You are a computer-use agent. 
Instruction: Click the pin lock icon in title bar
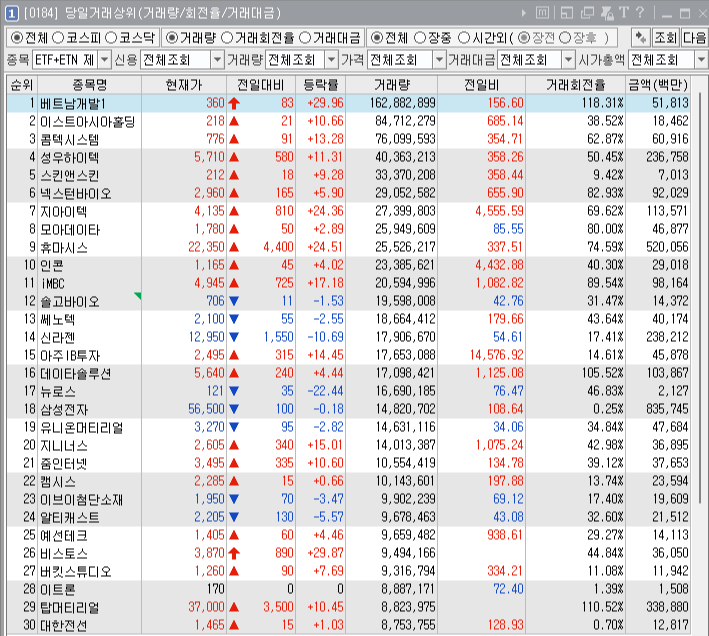click(x=607, y=13)
